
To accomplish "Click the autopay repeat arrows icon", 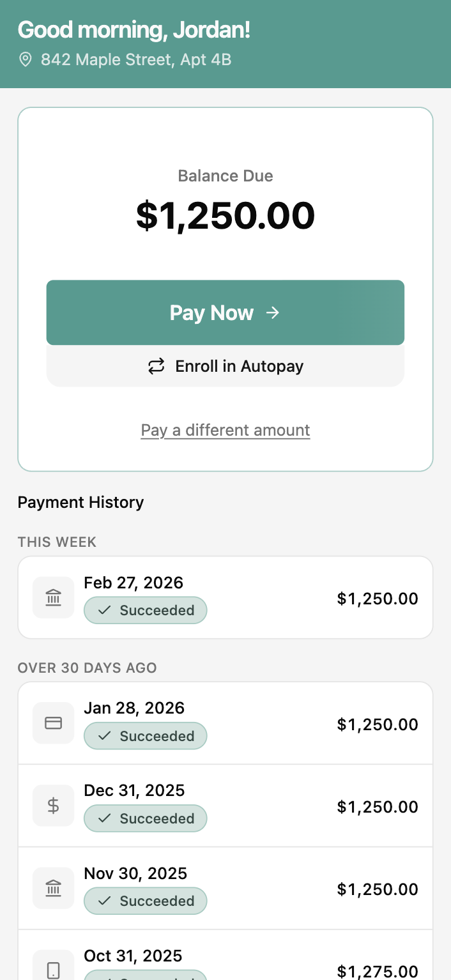I will [157, 367].
